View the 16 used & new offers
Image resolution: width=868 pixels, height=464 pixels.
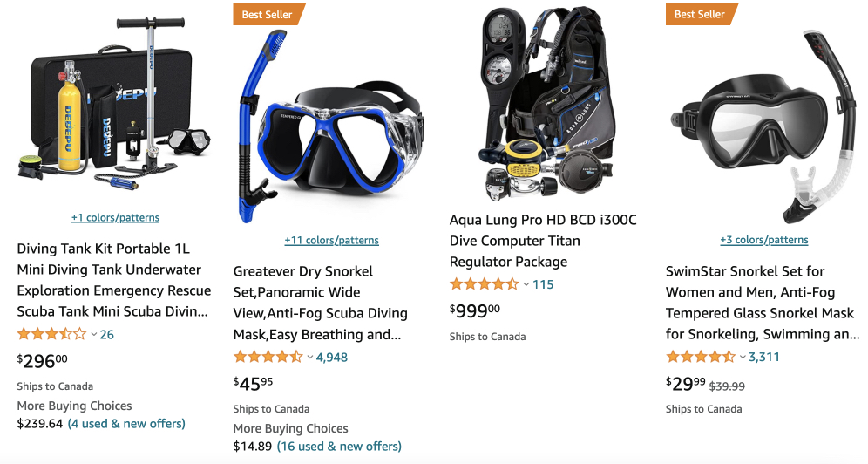[339, 447]
